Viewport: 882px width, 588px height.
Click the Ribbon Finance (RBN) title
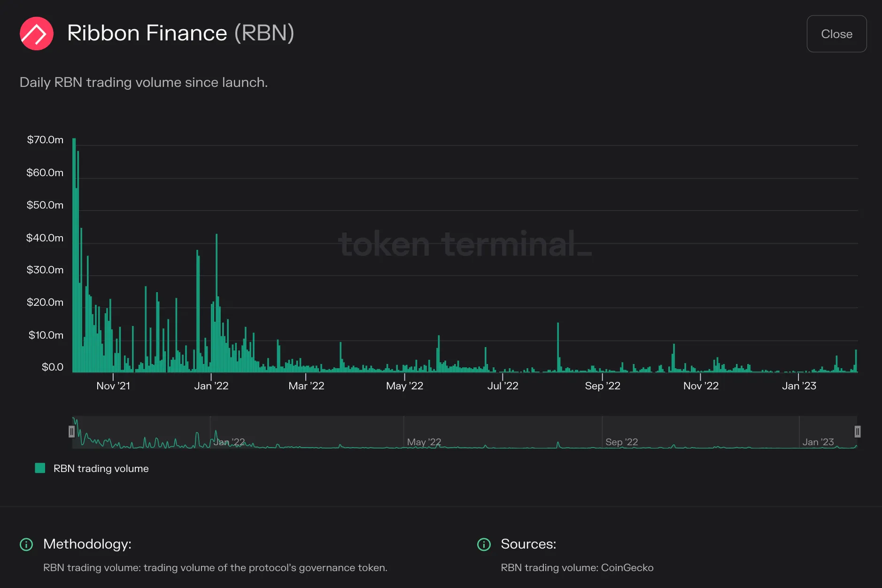[181, 33]
